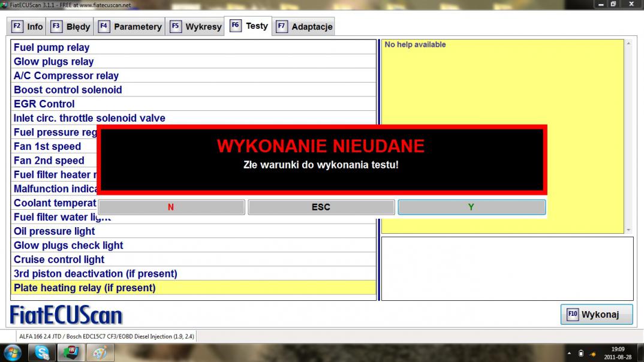Select EGR Control test
Image resolution: width=644 pixels, height=362 pixels.
click(194, 104)
